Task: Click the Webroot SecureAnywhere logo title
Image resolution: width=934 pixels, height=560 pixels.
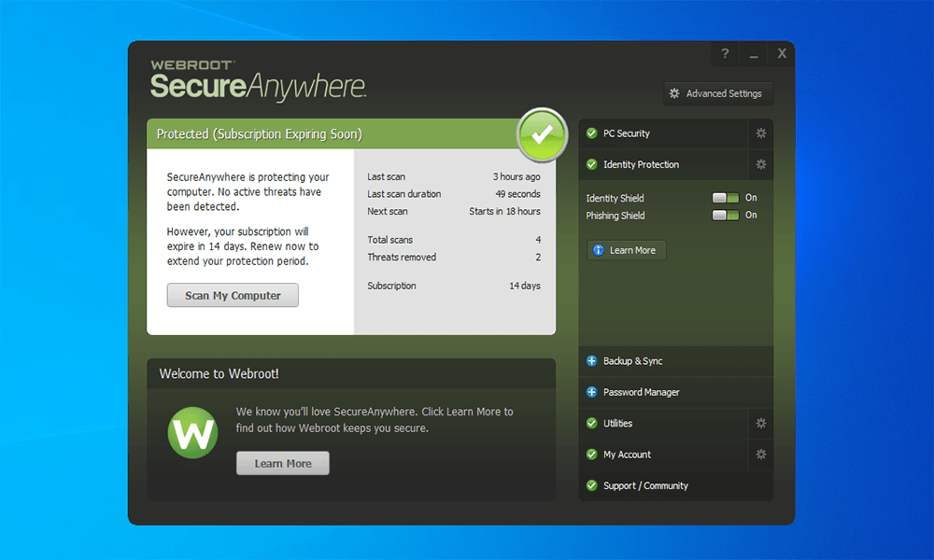Action: point(258,80)
